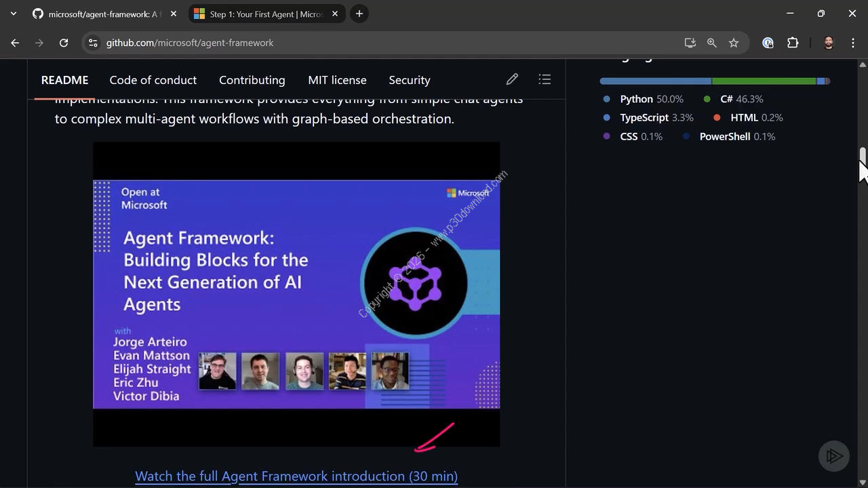
Task: Open the HTML 0.2% language link
Action: (x=748, y=118)
